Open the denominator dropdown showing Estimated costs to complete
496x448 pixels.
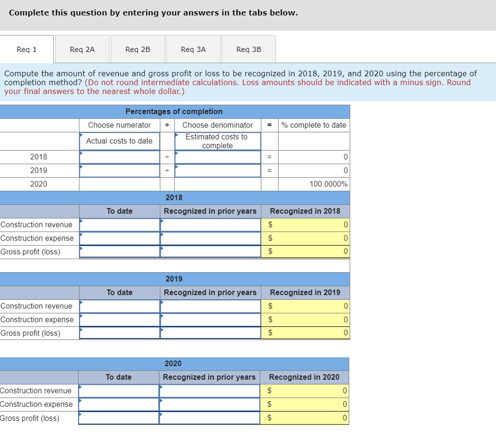pyautogui.click(x=217, y=141)
